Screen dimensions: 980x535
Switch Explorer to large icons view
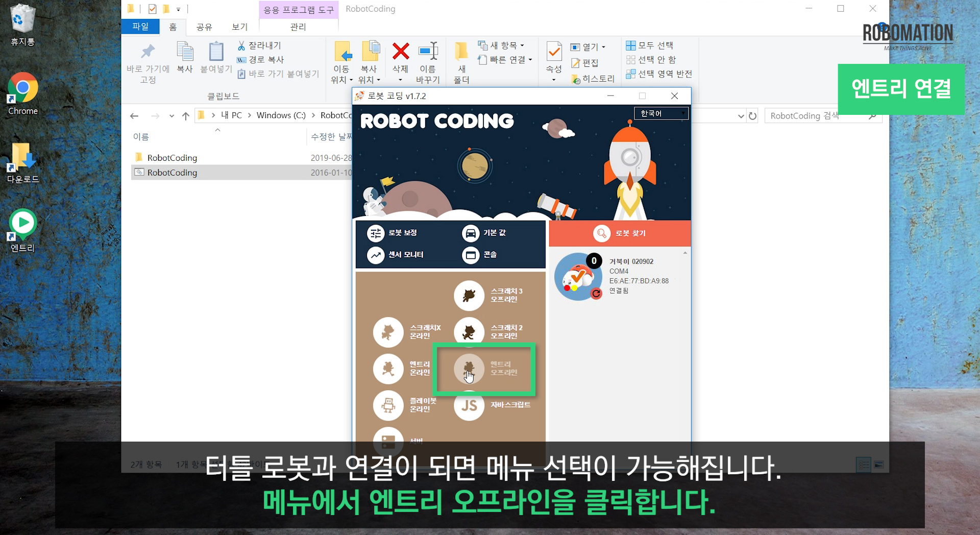coord(879,465)
